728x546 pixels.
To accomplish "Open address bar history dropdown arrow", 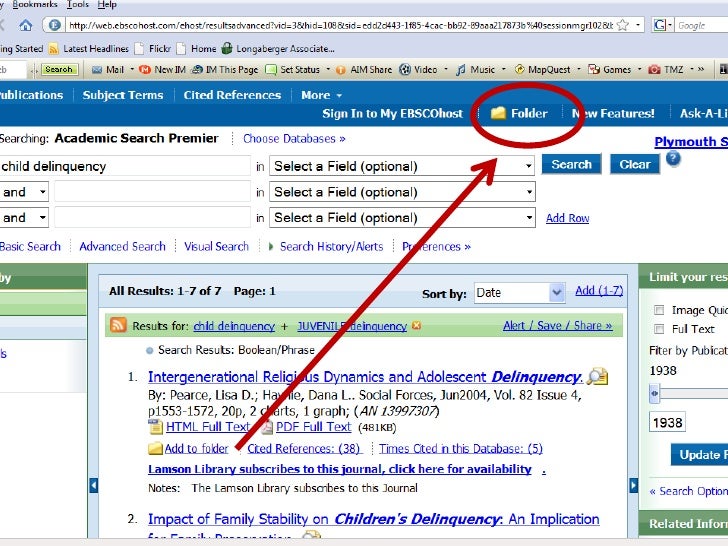I will pos(638,25).
